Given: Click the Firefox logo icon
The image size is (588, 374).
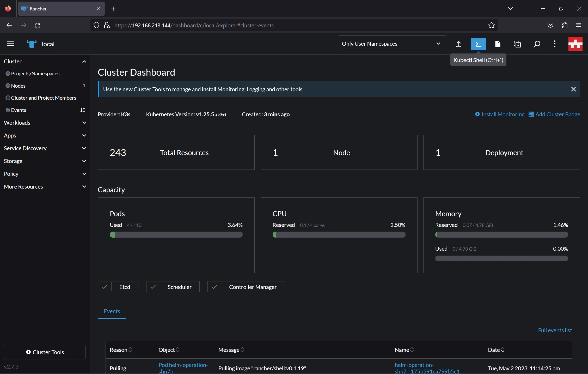Looking at the screenshot, I should (8, 9).
